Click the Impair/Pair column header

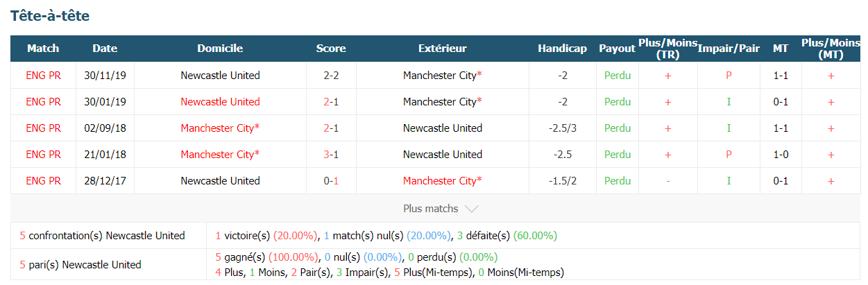pos(729,49)
